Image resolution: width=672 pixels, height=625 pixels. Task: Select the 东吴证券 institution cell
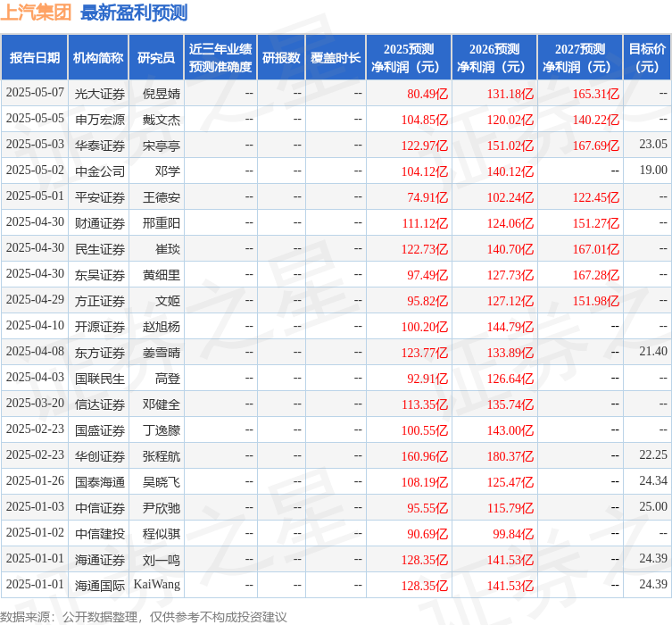click(x=100, y=275)
